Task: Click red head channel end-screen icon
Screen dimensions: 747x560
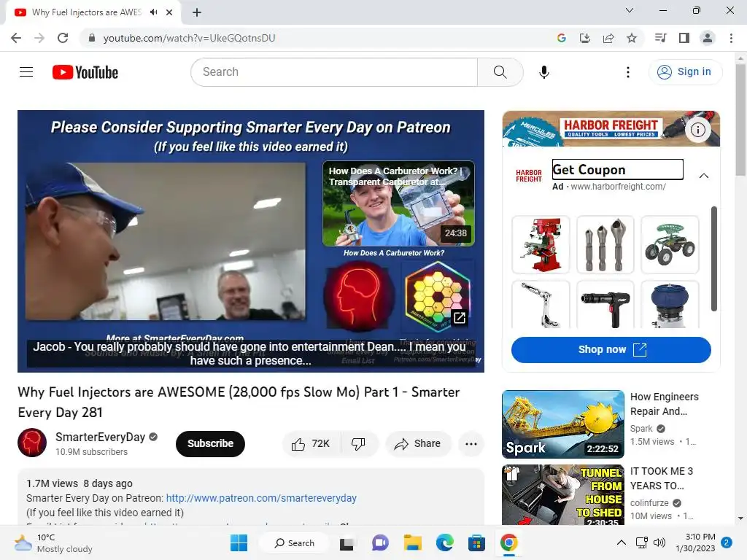Action: click(x=360, y=296)
